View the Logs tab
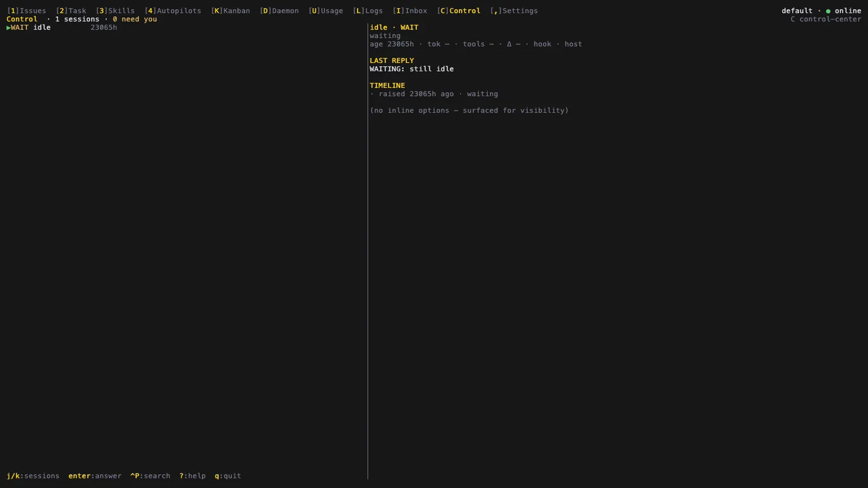868x488 pixels. click(x=368, y=11)
